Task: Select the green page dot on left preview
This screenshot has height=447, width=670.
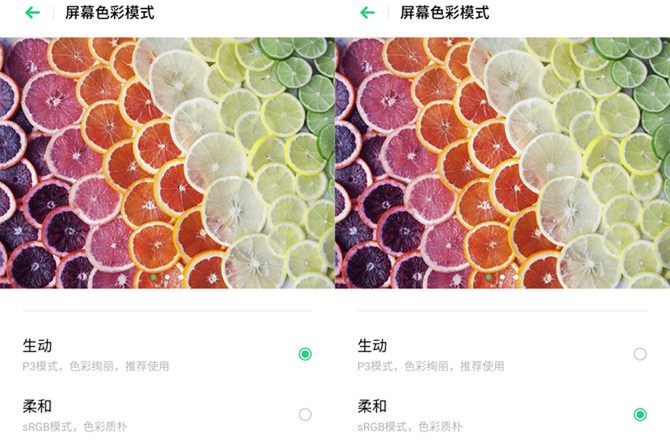Action: (153, 277)
